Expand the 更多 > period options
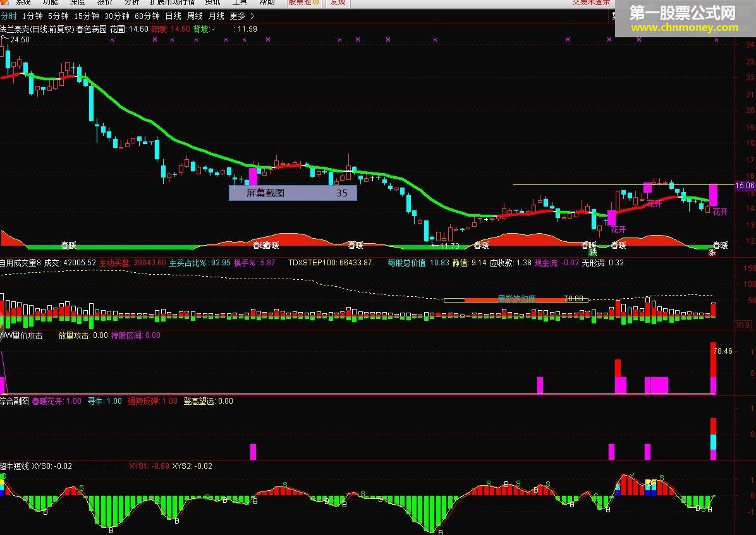Image resolution: width=756 pixels, height=535 pixels. click(242, 16)
